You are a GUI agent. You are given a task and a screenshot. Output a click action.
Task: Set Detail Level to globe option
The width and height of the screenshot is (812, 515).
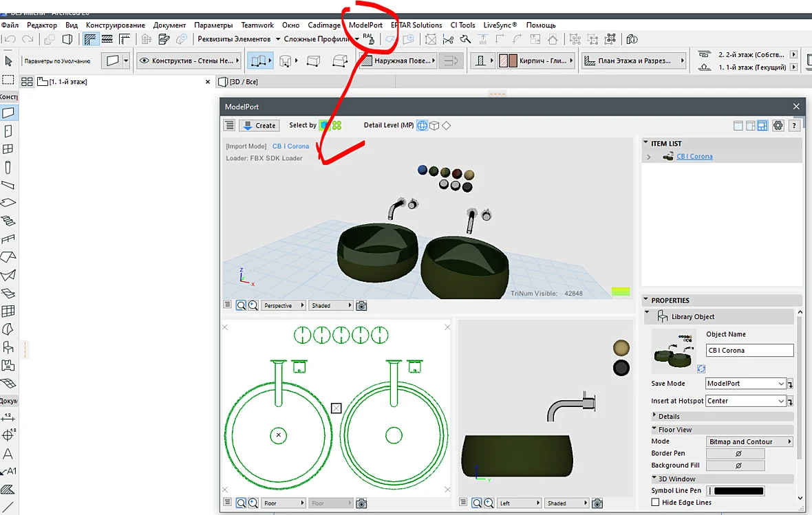pos(422,125)
